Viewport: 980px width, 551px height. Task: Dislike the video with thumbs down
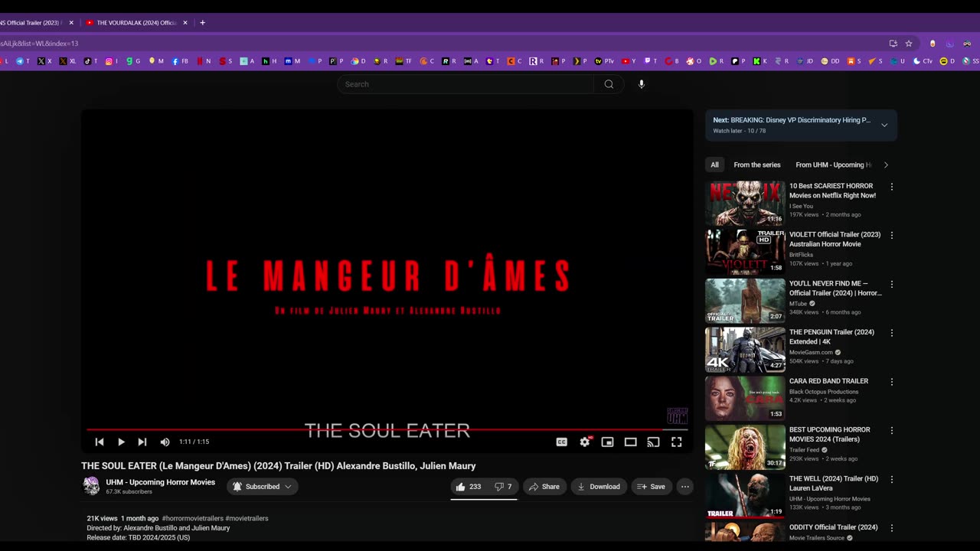coord(503,487)
